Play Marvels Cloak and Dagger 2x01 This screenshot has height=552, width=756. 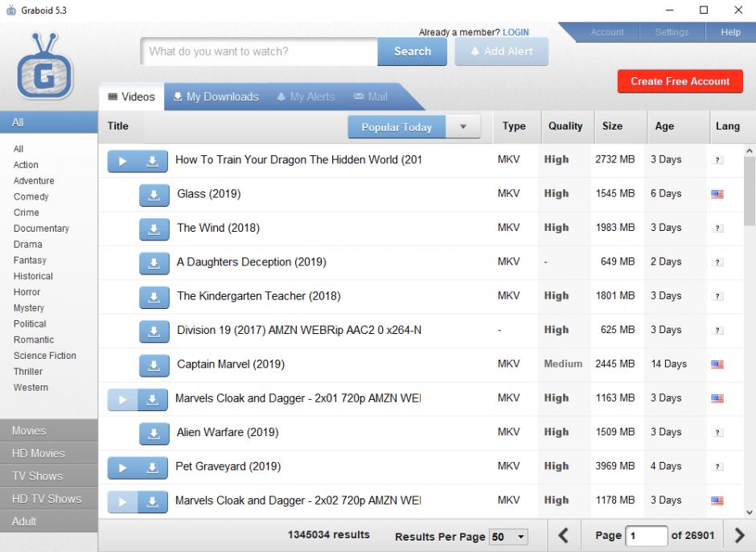point(122,400)
